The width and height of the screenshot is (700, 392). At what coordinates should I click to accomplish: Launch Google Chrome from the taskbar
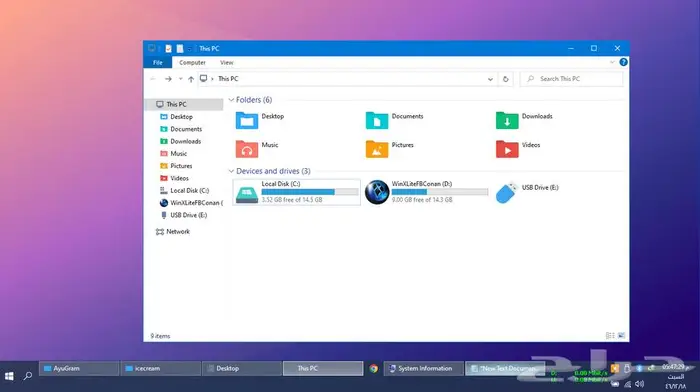(x=373, y=369)
